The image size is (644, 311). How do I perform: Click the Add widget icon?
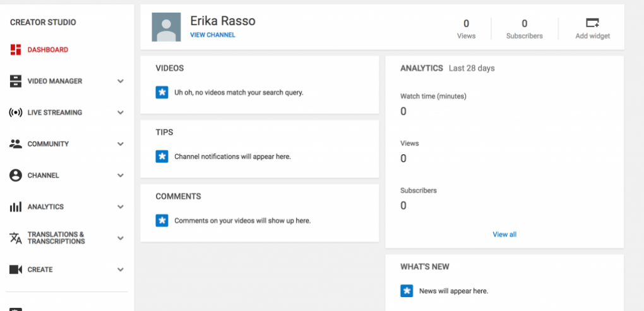(x=592, y=23)
